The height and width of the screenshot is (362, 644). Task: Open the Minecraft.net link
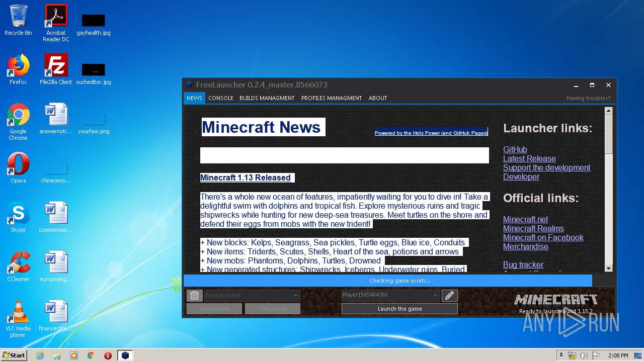click(x=526, y=219)
